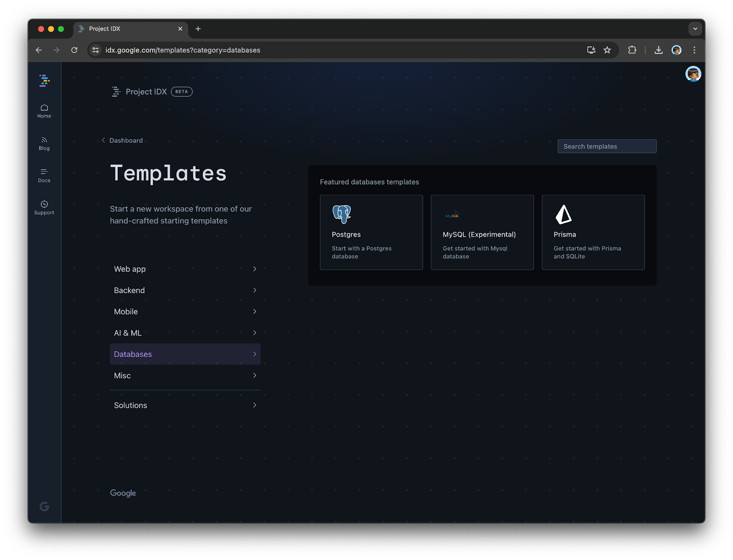
Task: Open a new browser tab
Action: (x=198, y=29)
